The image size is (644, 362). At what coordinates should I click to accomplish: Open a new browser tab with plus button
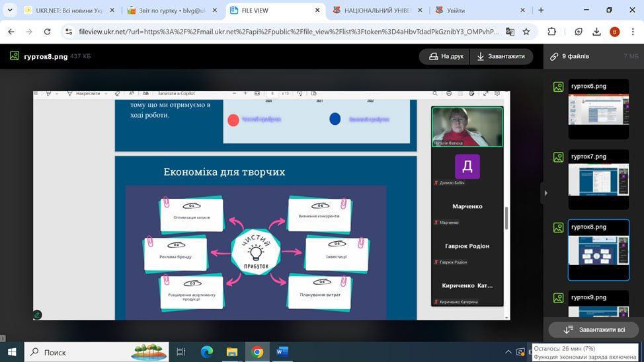tap(541, 11)
